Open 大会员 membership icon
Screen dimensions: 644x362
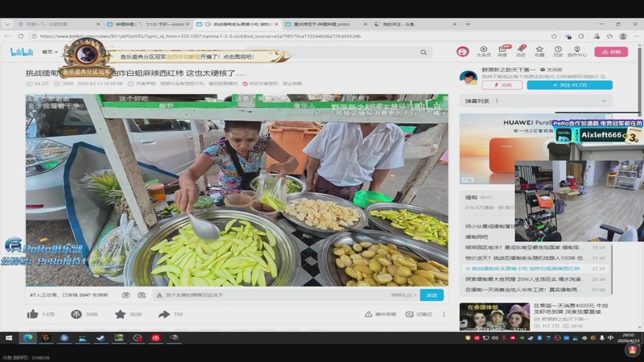[484, 51]
